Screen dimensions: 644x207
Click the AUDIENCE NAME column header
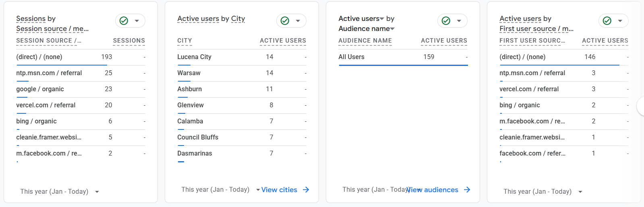click(x=365, y=41)
